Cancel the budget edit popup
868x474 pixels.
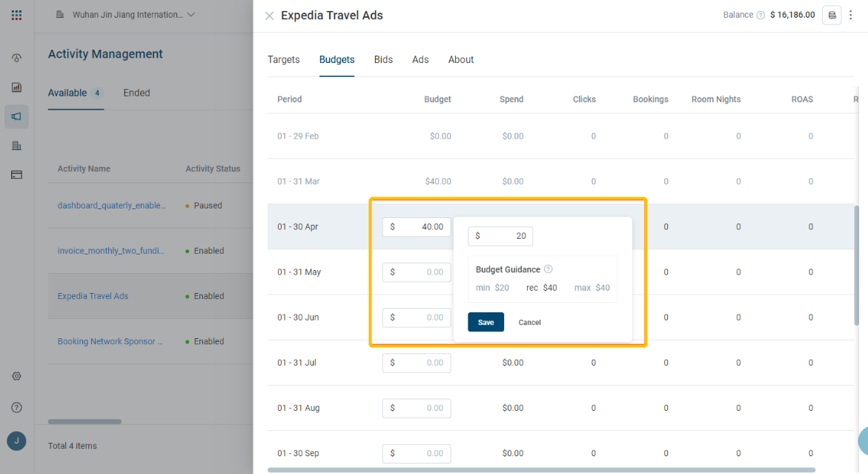[529, 322]
